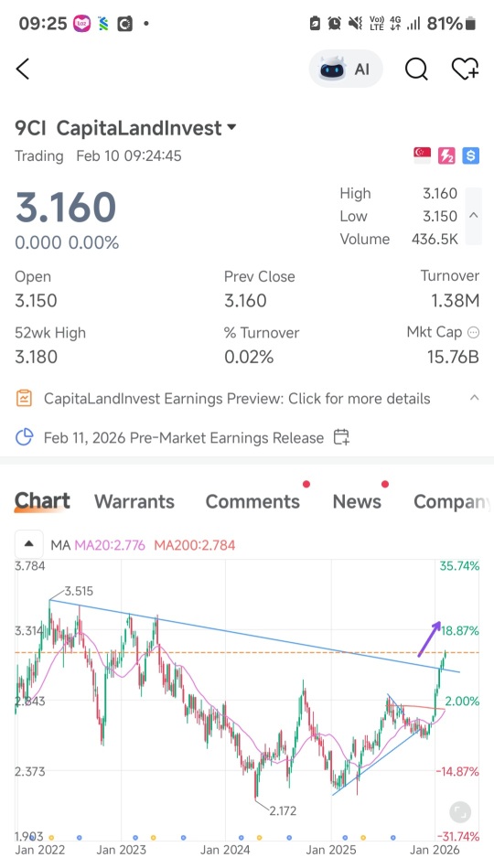Viewport: 494px width, 868px height.
Task: Add stock to watchlist with heart icon
Action: tap(465, 70)
